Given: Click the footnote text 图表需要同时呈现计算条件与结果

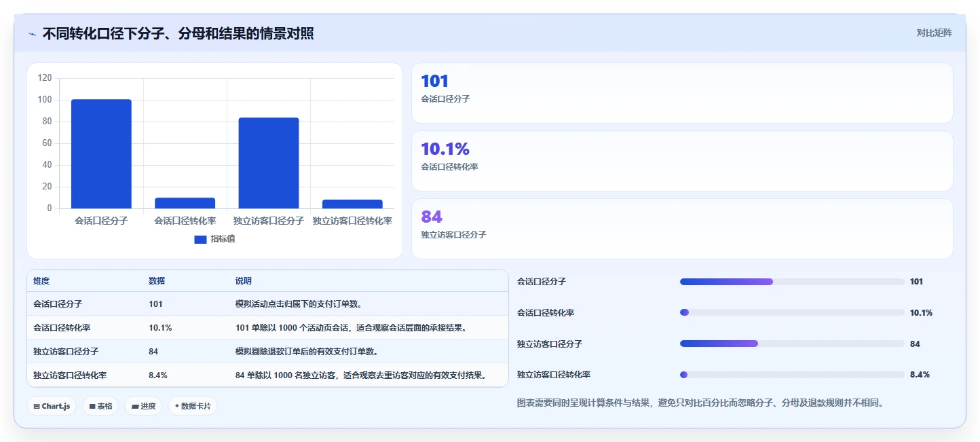Looking at the screenshot, I should point(700,403).
